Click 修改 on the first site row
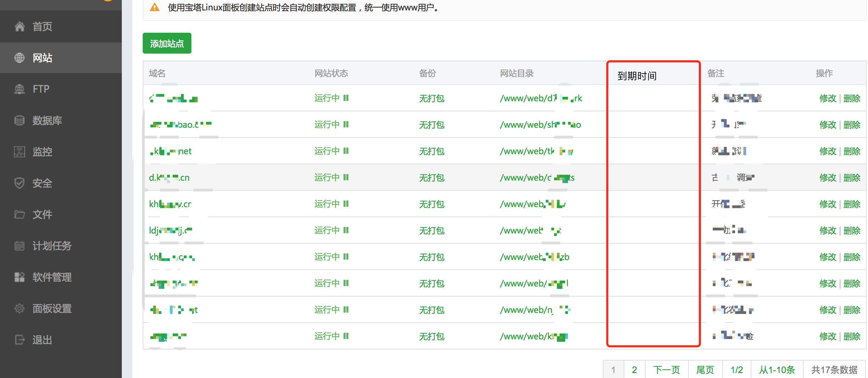The width and height of the screenshot is (868, 378). pos(828,99)
